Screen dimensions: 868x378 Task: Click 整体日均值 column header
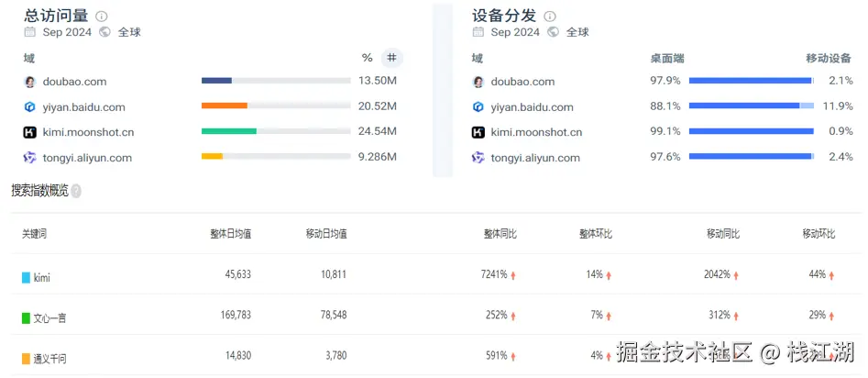[231, 234]
